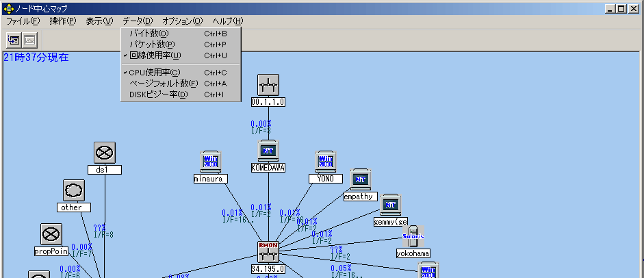The height and width of the screenshot is (278, 644).
Task: Click the I/F=3 link label below 00.1.1.0
Action: pos(261,131)
